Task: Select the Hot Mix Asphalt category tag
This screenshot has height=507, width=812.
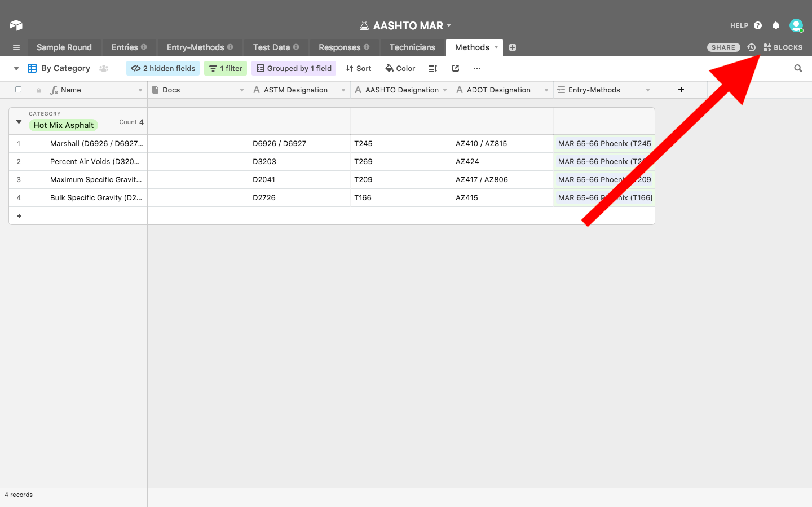Action: (64, 125)
